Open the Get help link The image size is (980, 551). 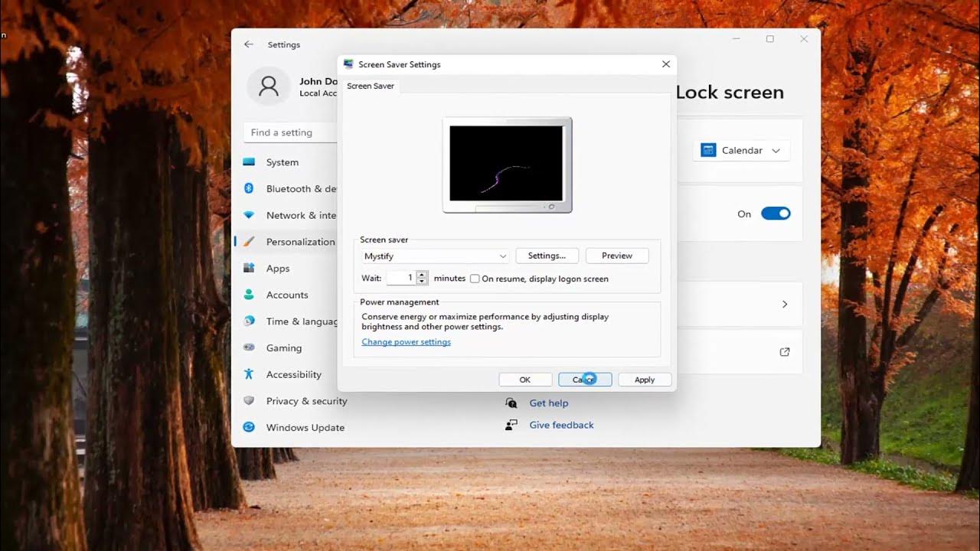549,403
